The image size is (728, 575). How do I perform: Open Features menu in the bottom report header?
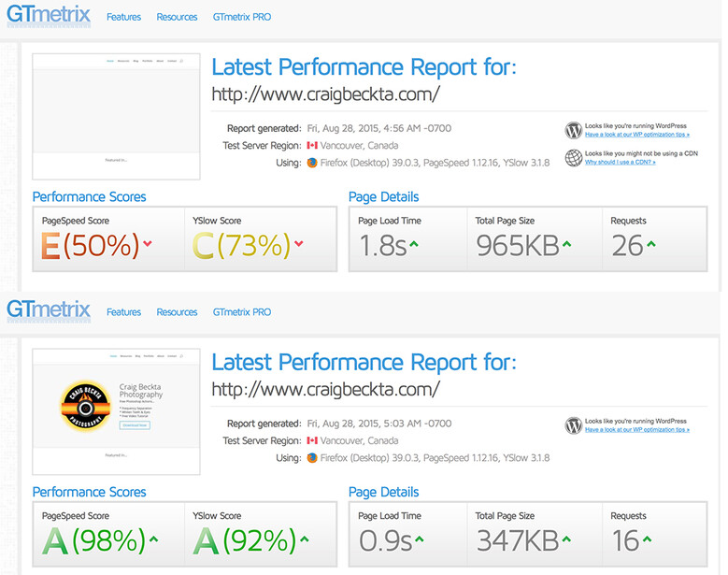[123, 312]
